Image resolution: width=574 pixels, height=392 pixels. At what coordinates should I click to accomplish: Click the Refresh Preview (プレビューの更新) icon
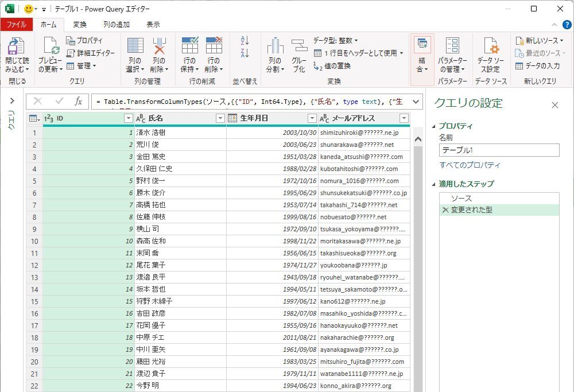[x=51, y=46]
